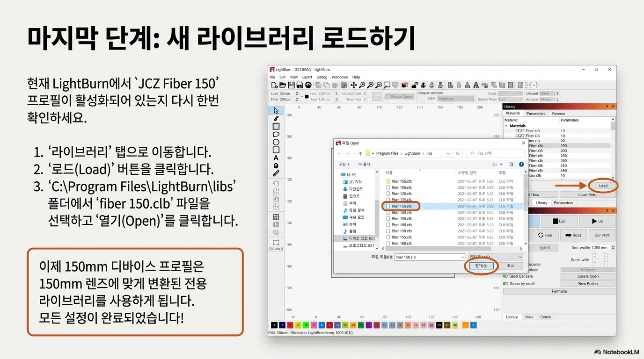Toggle the green 'Scope by nsellt' switch
The image size is (644, 359).
point(505,284)
